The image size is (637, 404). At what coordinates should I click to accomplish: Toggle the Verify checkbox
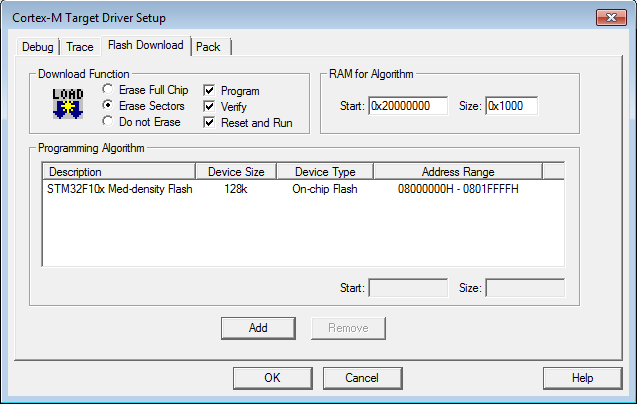pyautogui.click(x=209, y=106)
